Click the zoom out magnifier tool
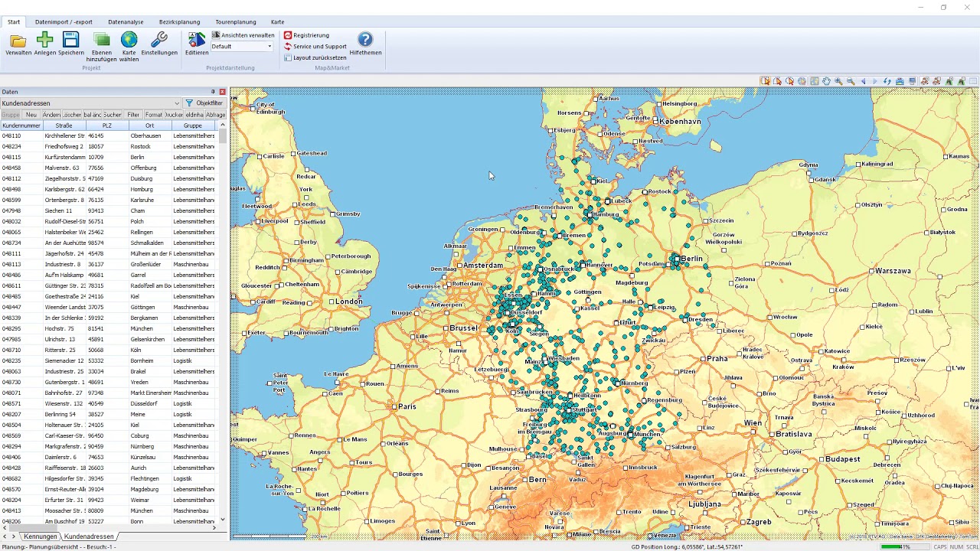The width and height of the screenshot is (980, 551). [851, 81]
